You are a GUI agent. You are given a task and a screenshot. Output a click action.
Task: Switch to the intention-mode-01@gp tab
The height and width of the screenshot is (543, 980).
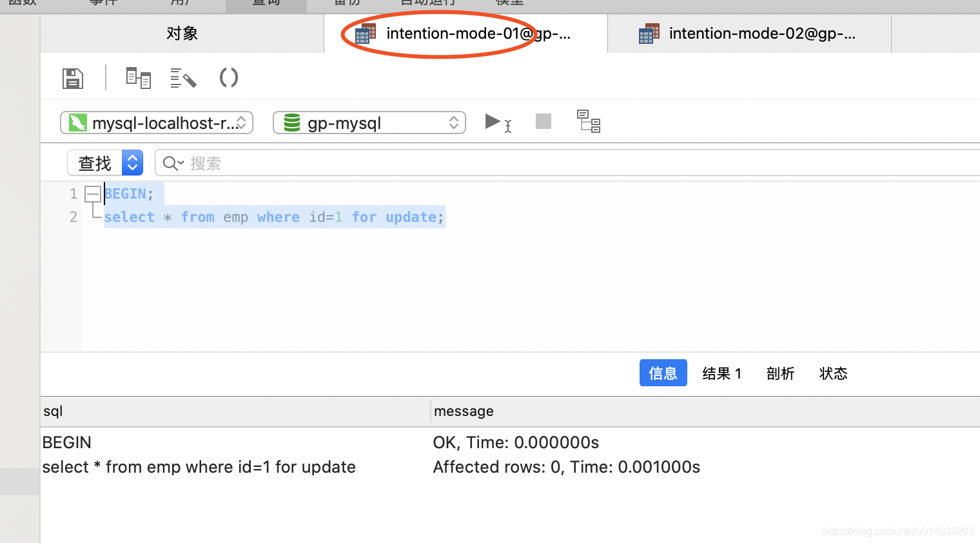466,34
